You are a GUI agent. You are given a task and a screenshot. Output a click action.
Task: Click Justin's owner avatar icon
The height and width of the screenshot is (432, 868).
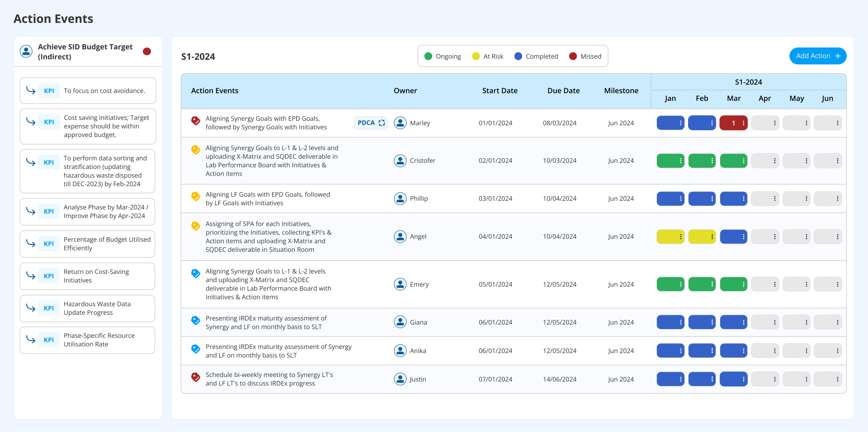tap(400, 379)
